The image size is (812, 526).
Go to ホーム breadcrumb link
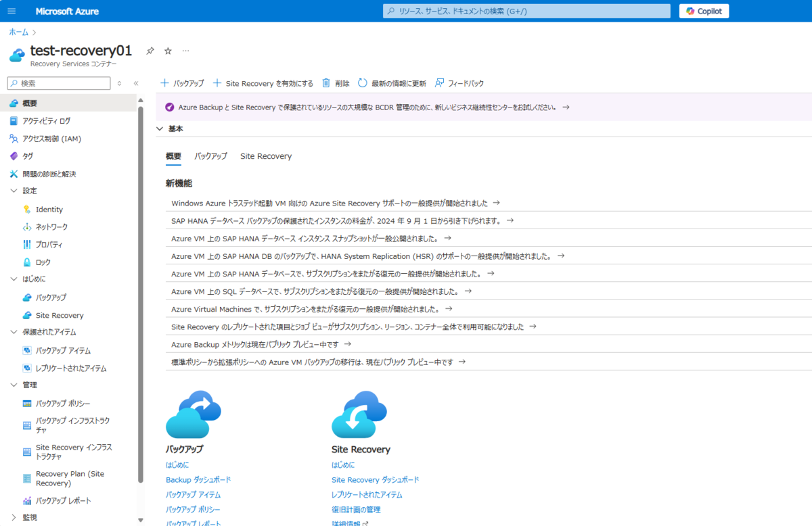(19, 32)
